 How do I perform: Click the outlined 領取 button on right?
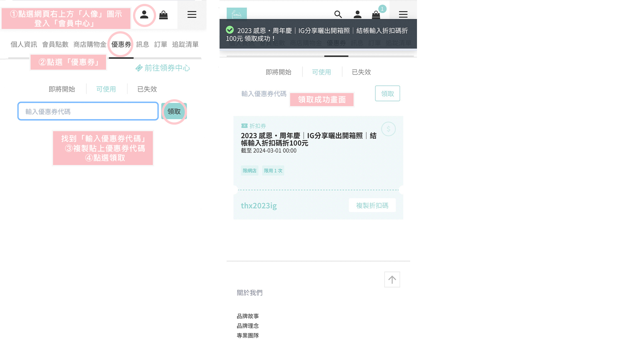(x=387, y=94)
